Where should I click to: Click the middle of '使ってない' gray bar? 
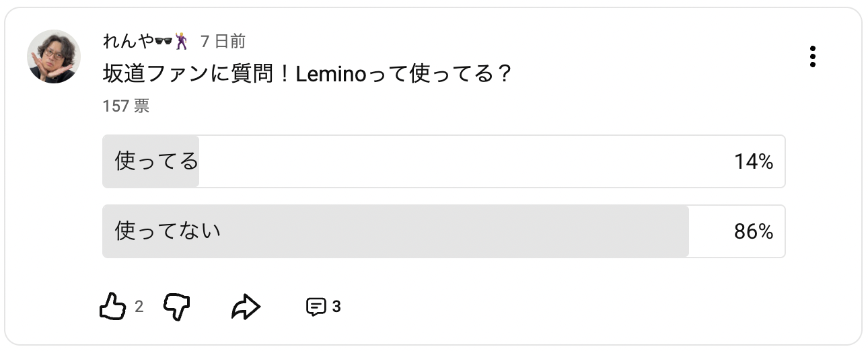pyautogui.click(x=396, y=231)
